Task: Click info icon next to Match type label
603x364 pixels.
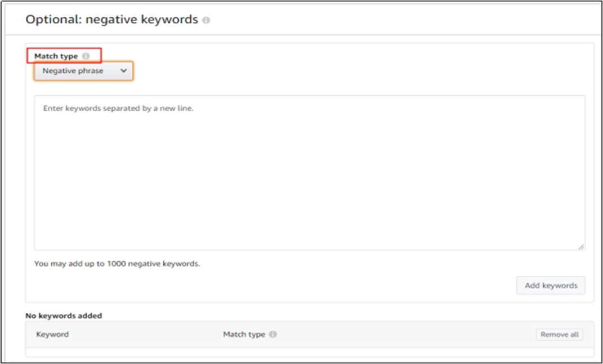Action: click(86, 56)
